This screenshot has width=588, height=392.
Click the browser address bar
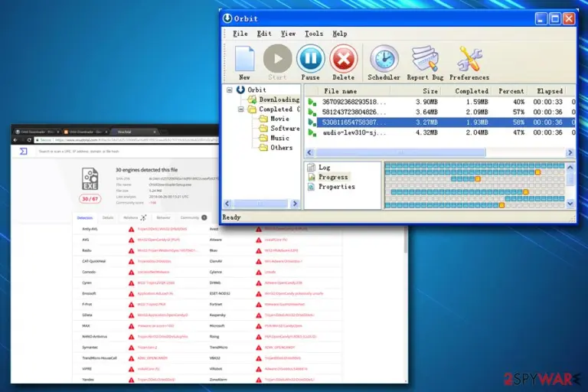pyautogui.click(x=126, y=140)
